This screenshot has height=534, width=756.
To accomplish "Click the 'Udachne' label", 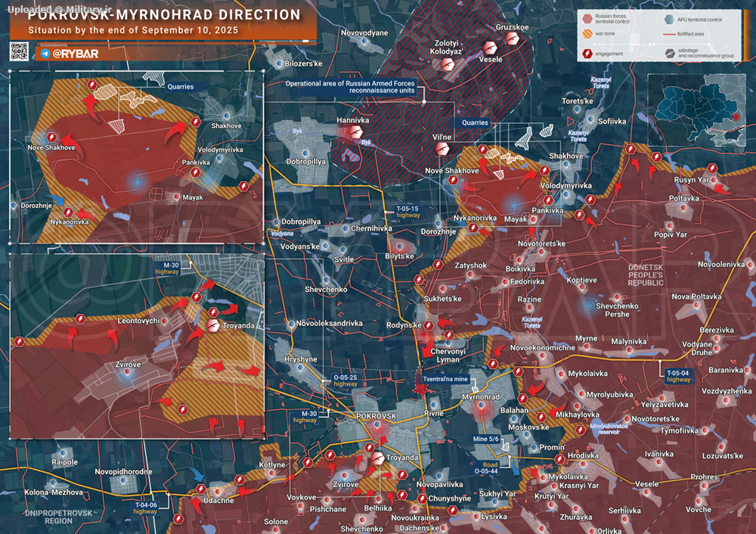I will pos(218,501).
